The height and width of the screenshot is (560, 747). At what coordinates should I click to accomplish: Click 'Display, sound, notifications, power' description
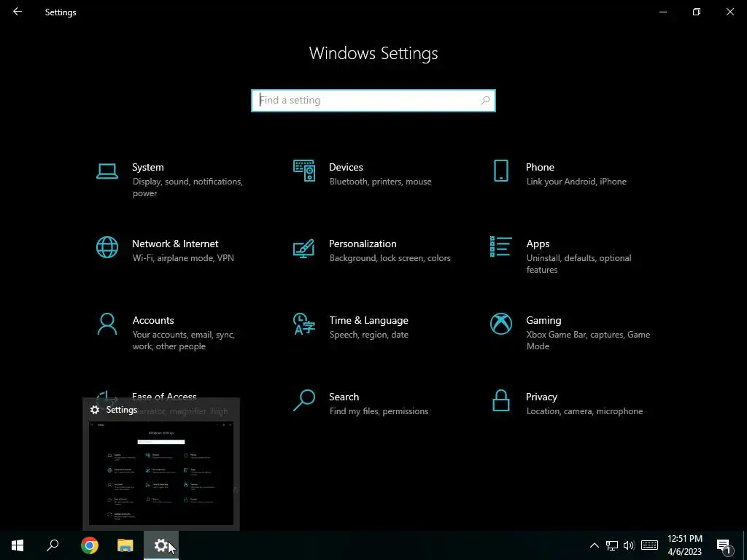coord(187,187)
